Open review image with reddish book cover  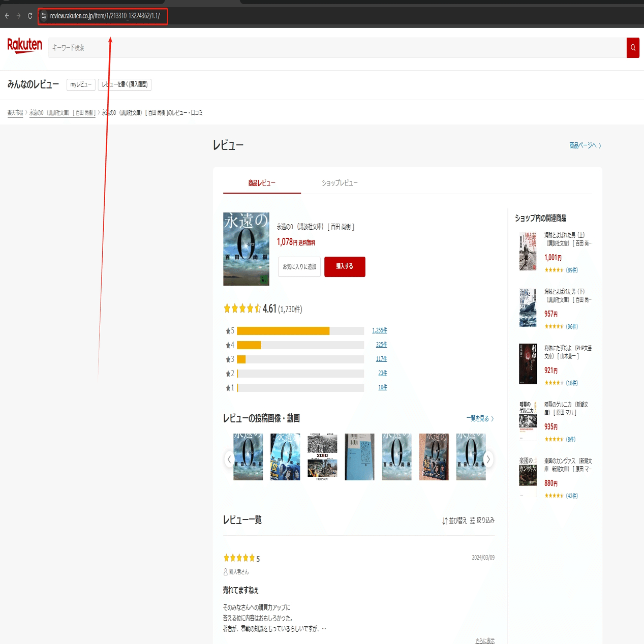point(434,457)
